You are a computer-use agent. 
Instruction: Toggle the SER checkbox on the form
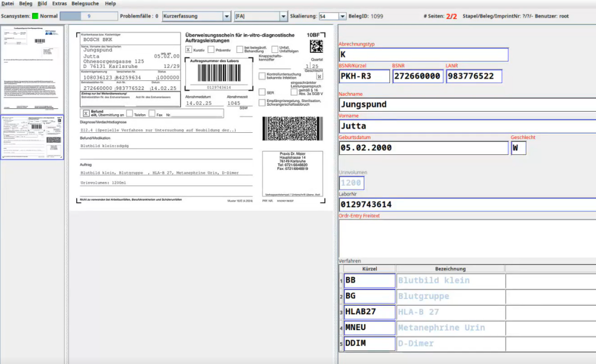tap(262, 92)
